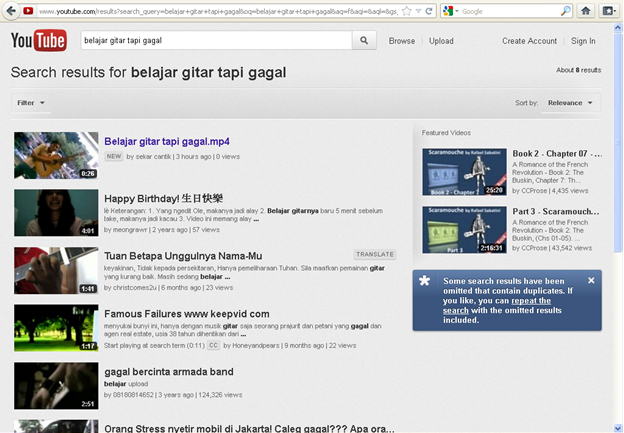This screenshot has height=433, width=624.
Task: Open gagal bercinta armada band video
Action: pos(169,372)
